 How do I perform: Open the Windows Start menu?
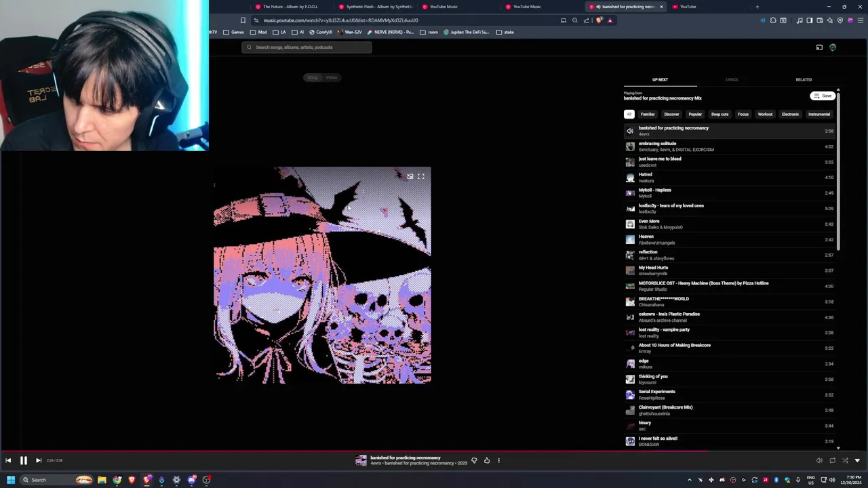point(10,480)
